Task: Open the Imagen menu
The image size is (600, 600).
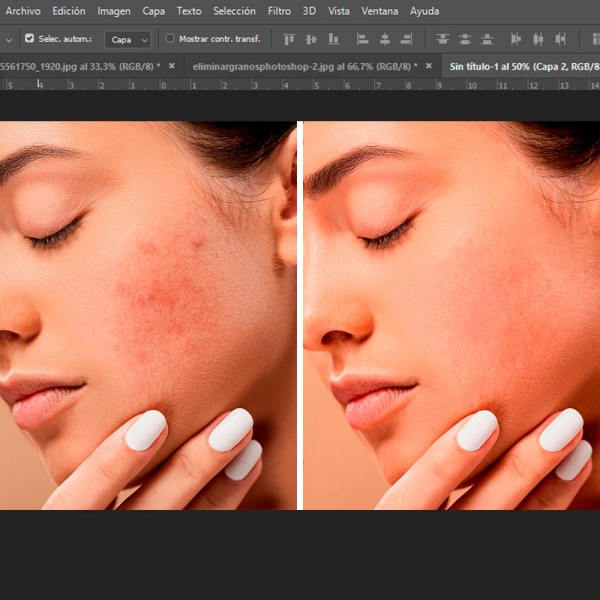Action: [x=114, y=11]
